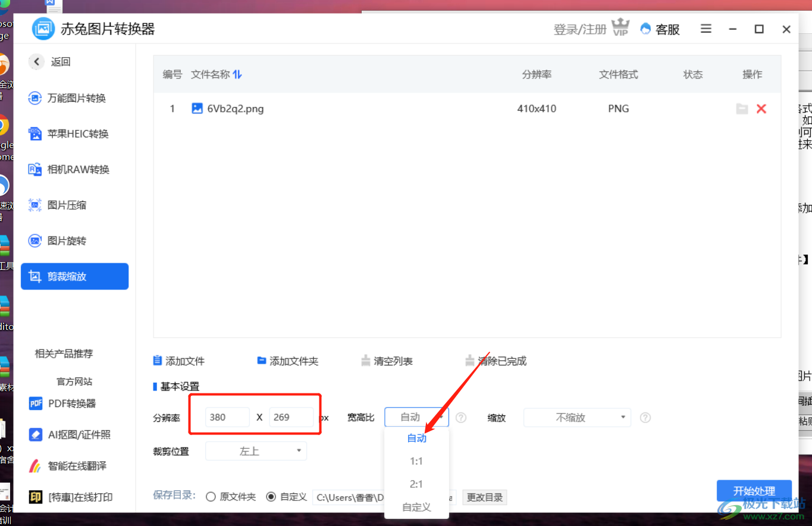Open the 裁剪位置 dropdown showing 左上
The height and width of the screenshot is (526, 812).
[x=256, y=451]
